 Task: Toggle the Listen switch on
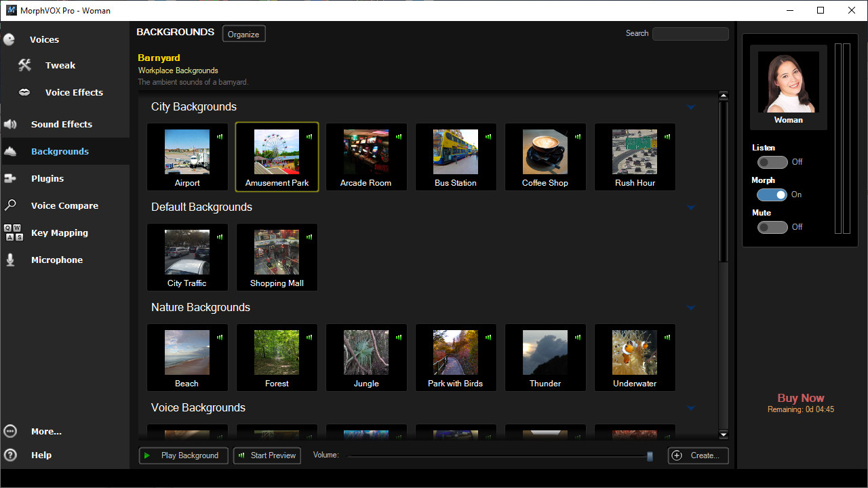coord(772,162)
